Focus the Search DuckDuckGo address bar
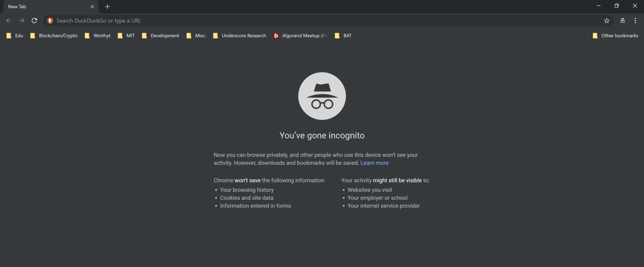This screenshot has height=267, width=644. [x=282, y=21]
